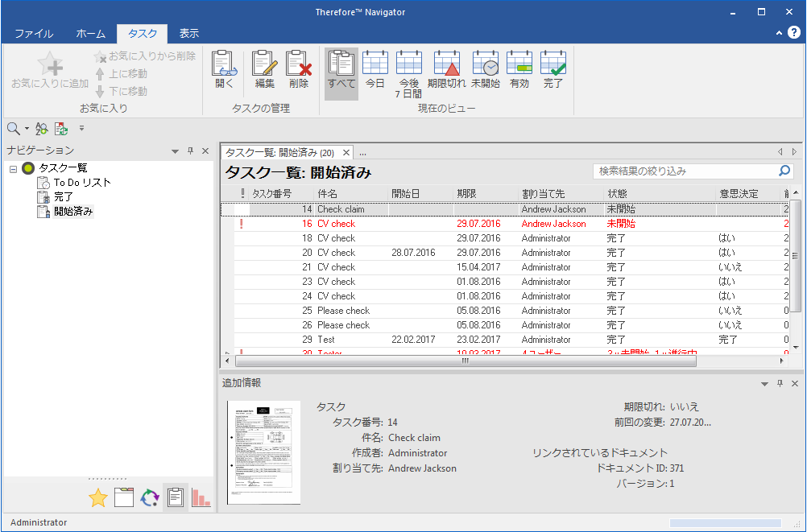Click the vertical scrollbar down arrow of task list
This screenshot has height=532, width=807.
[796, 348]
